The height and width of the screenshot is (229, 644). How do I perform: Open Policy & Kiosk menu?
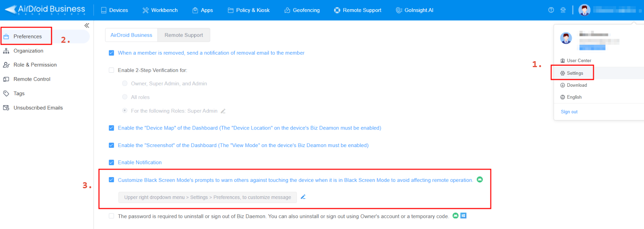[248, 10]
